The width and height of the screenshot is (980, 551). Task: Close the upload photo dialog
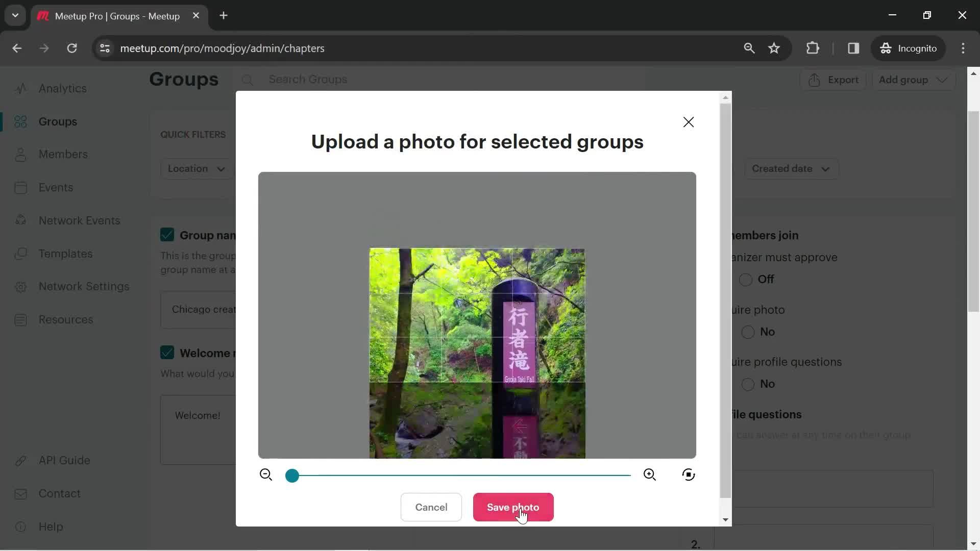(688, 122)
